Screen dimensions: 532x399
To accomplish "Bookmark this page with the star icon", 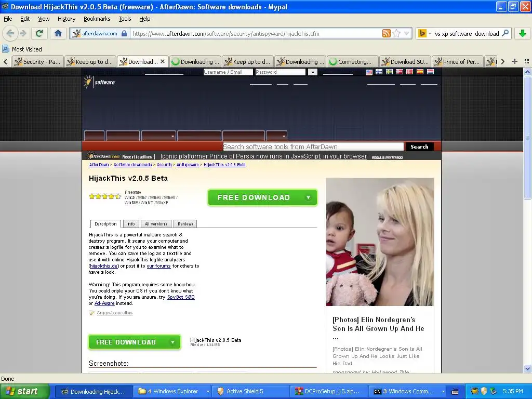I will pyautogui.click(x=396, y=33).
